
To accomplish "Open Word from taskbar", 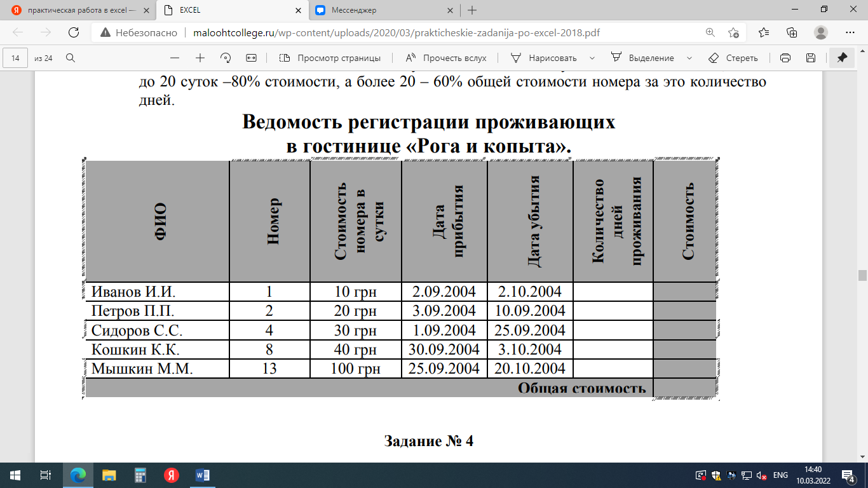I will [203, 475].
